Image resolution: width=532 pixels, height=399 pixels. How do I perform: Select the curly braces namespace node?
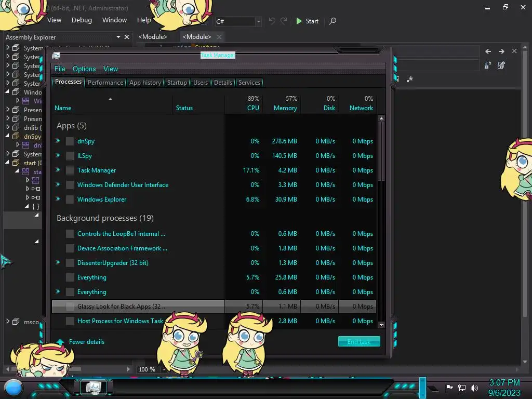click(36, 206)
